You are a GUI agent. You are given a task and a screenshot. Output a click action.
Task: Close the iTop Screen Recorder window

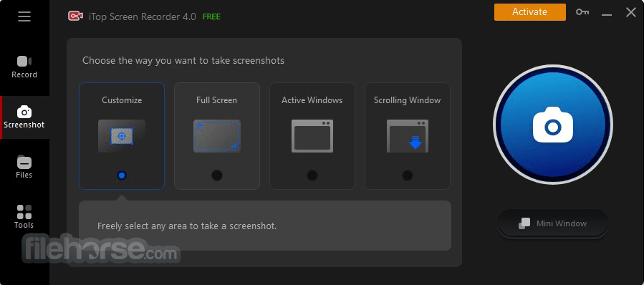coord(631,12)
